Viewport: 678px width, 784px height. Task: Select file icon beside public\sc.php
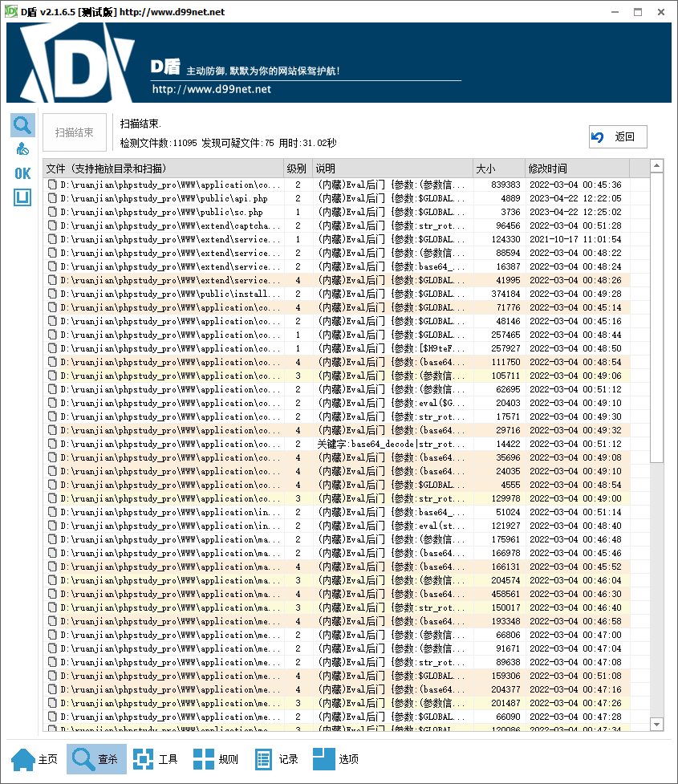coord(52,212)
